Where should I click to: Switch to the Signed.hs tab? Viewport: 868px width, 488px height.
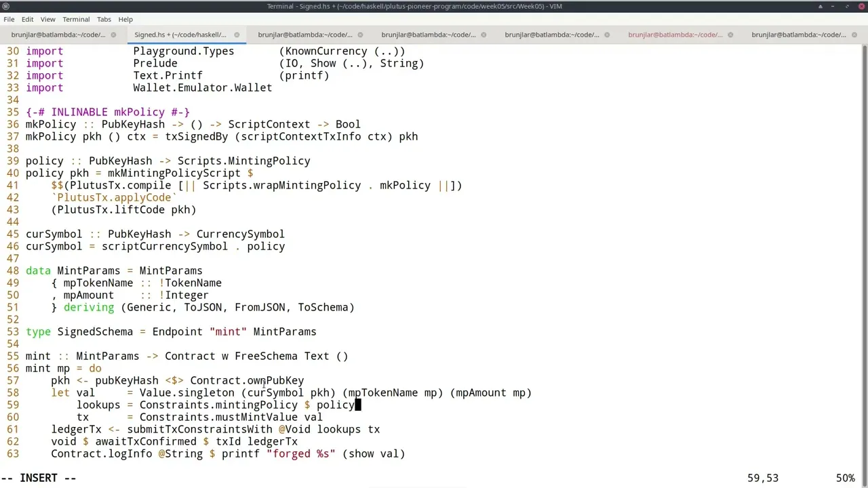[180, 35]
